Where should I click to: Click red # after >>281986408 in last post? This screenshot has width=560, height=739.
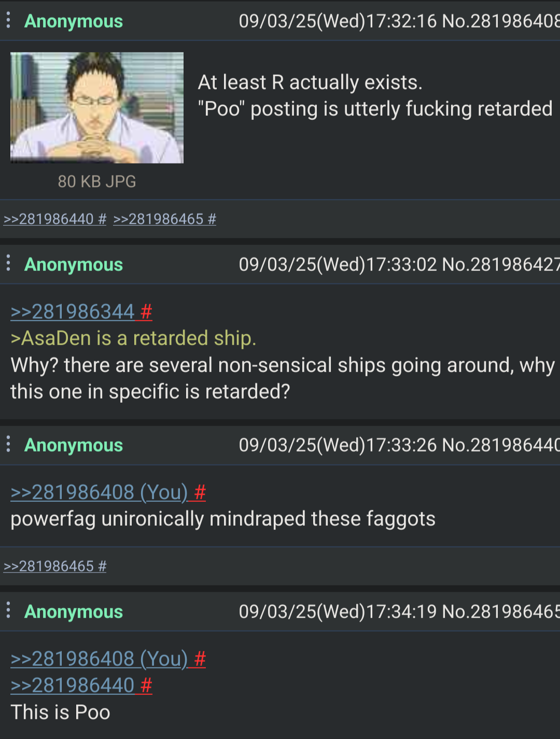(200, 659)
